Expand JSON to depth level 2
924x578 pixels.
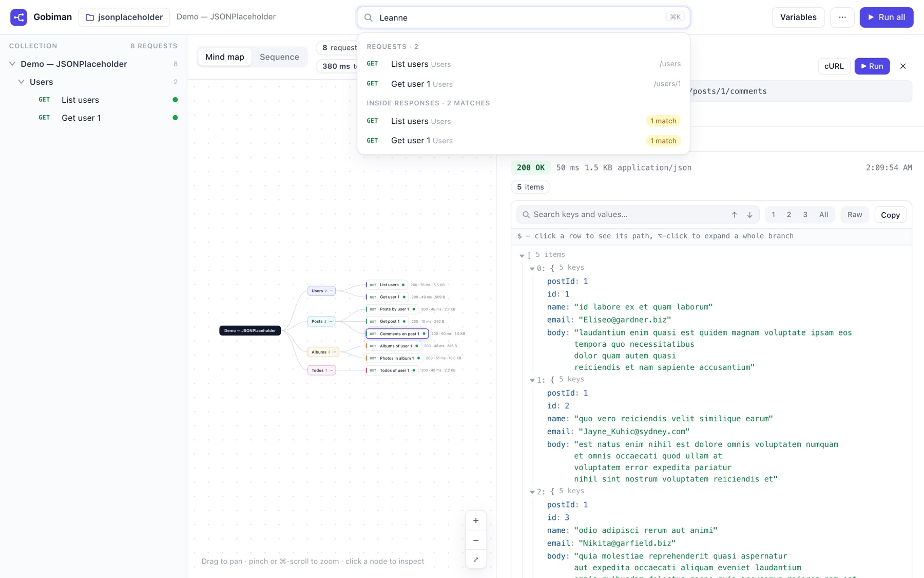(789, 215)
